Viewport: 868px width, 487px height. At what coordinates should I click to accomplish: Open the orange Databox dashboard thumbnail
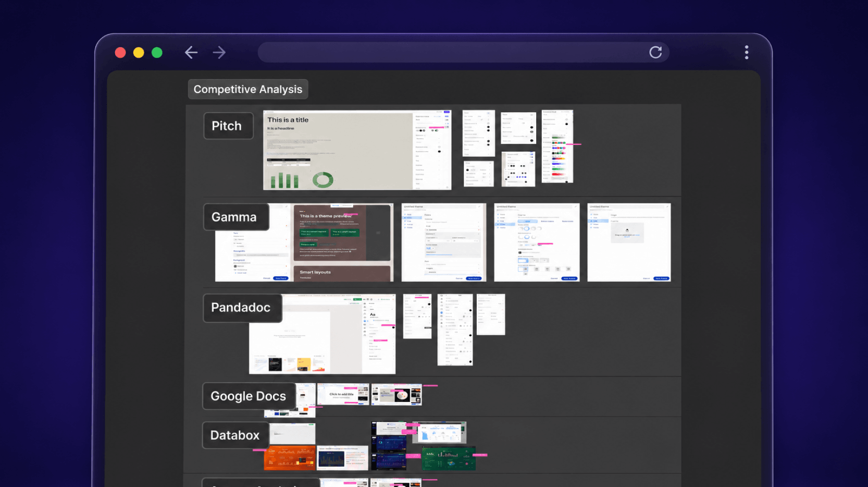(x=289, y=458)
